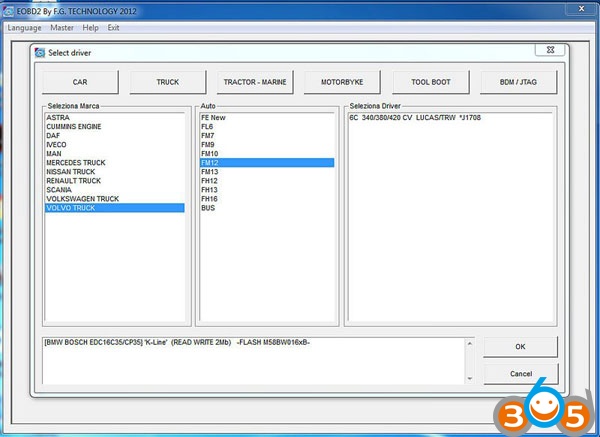Click the Select driver dialog icon
This screenshot has height=437, width=600.
(40, 53)
